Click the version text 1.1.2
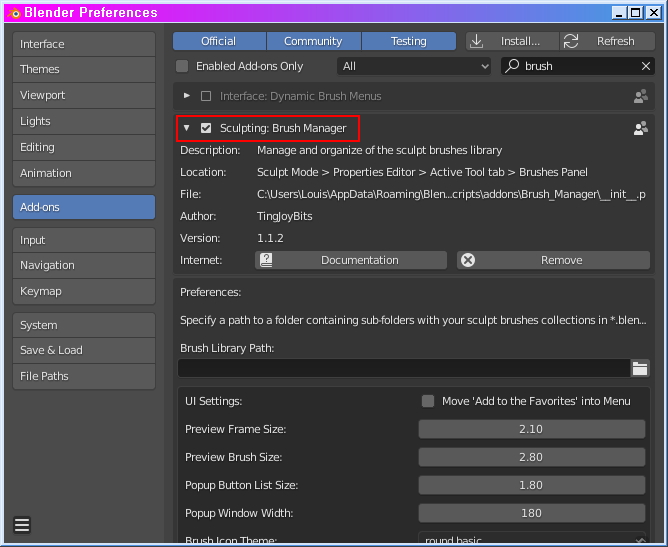 (270, 238)
